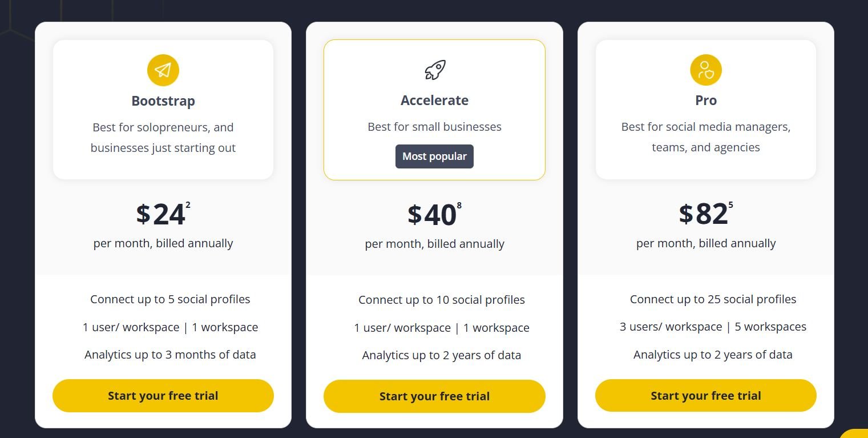Screen dimensions: 868x438
Task: Click the Bootstrap paper plane icon
Action: [x=163, y=70]
